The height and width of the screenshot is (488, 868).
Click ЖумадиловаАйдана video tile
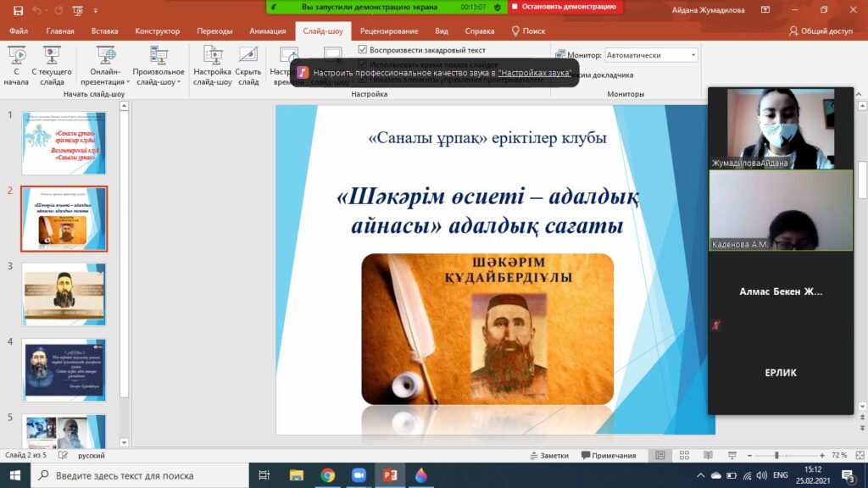(x=781, y=128)
